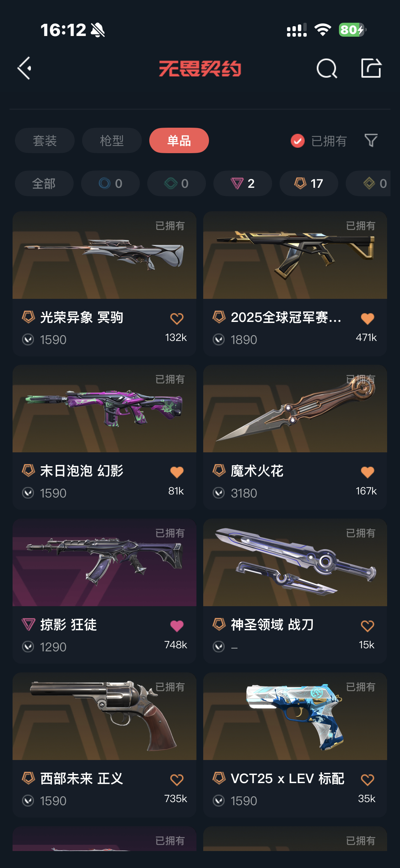400x868 pixels.
Task: Switch to the 枪型 tab
Action: click(x=112, y=140)
